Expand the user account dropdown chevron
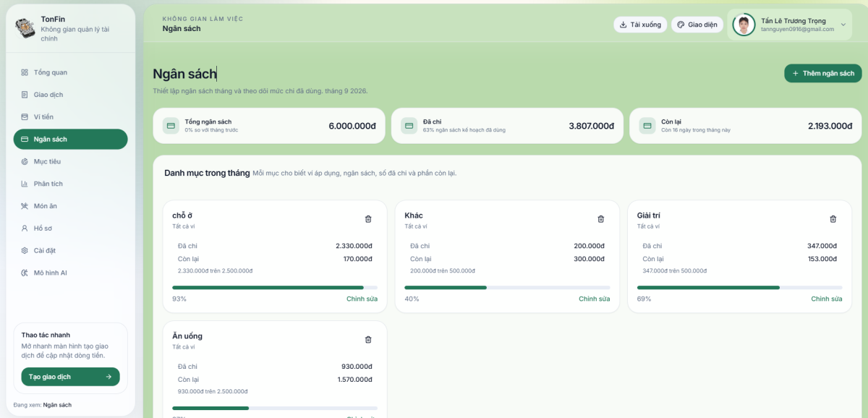 [x=843, y=25]
